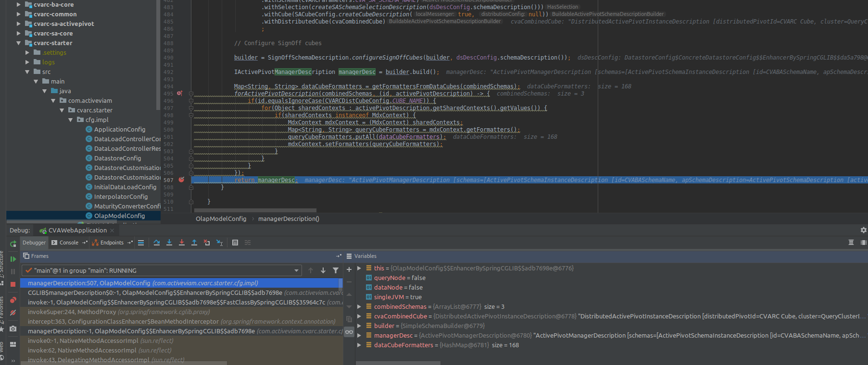Collapse cfg.impl package
The width and height of the screenshot is (868, 365).
pos(71,120)
